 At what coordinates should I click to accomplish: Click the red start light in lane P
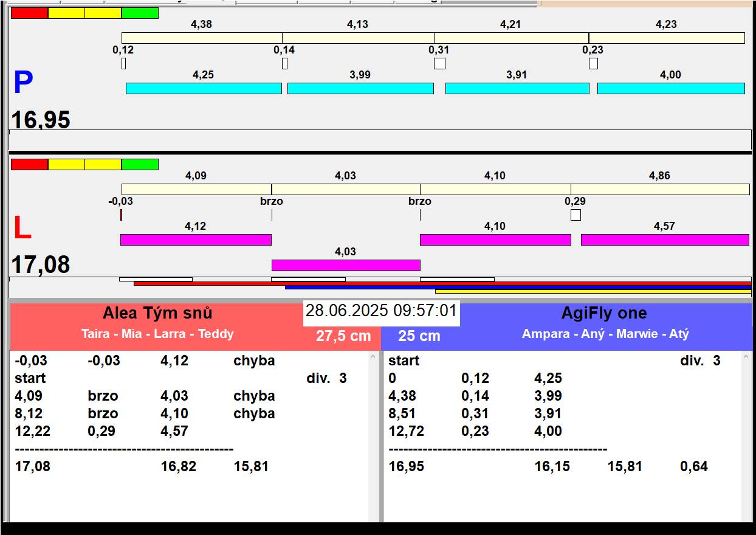29,13
